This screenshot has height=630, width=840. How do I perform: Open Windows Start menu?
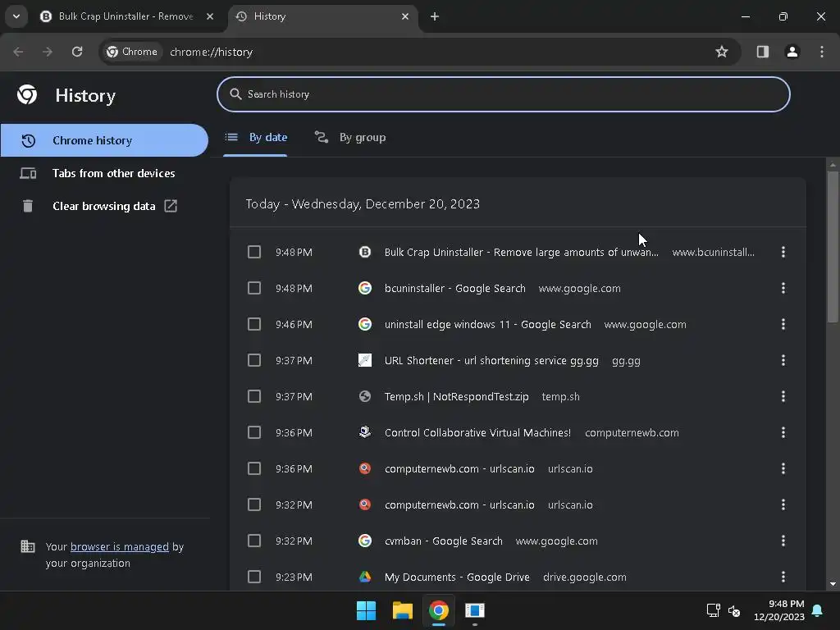pos(366,610)
